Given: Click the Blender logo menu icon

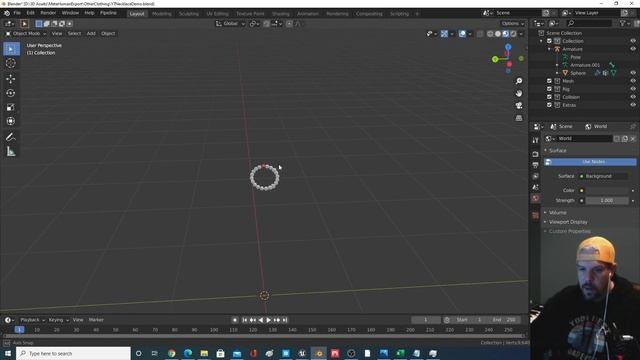Looking at the screenshot, I should 7,13.
